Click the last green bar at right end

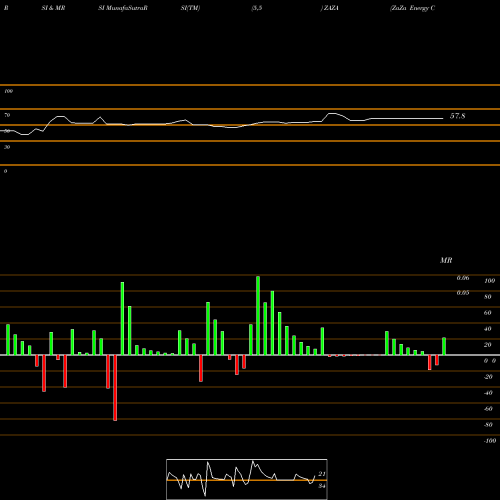coord(444,346)
